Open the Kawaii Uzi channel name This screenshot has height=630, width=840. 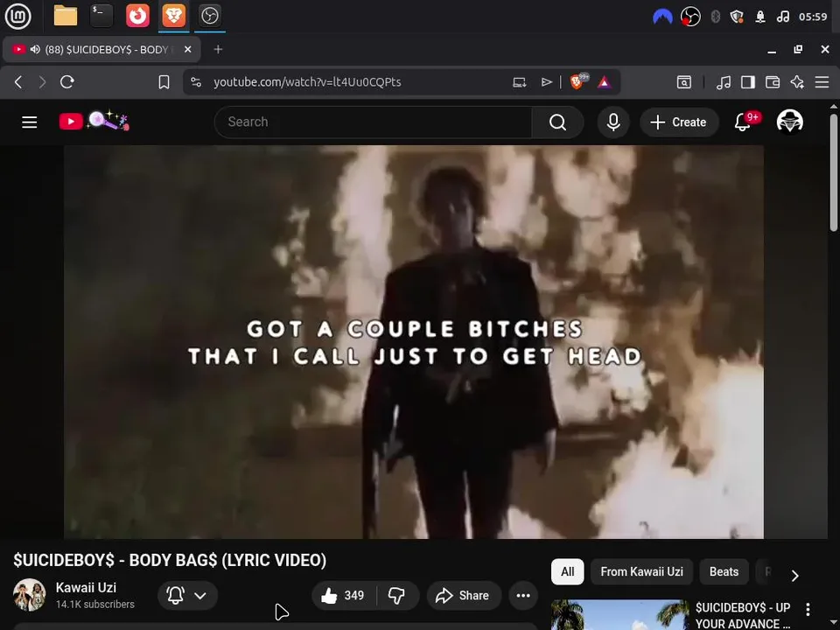click(x=86, y=588)
